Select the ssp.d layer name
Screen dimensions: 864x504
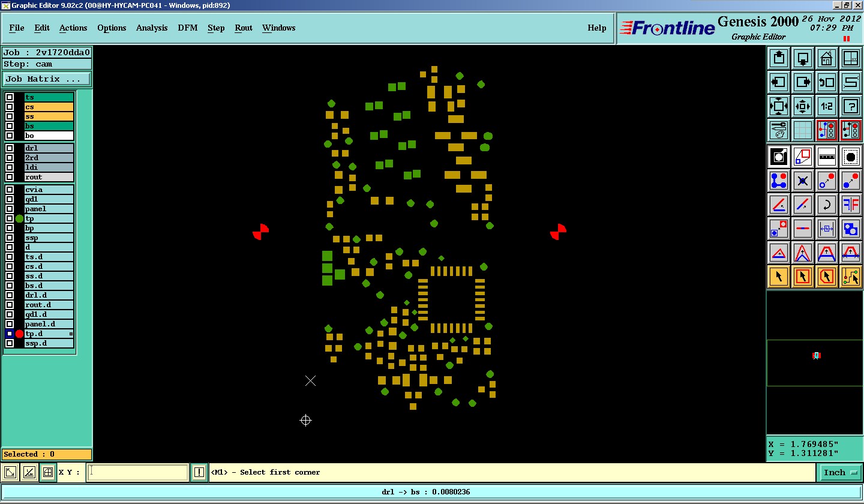tap(49, 343)
